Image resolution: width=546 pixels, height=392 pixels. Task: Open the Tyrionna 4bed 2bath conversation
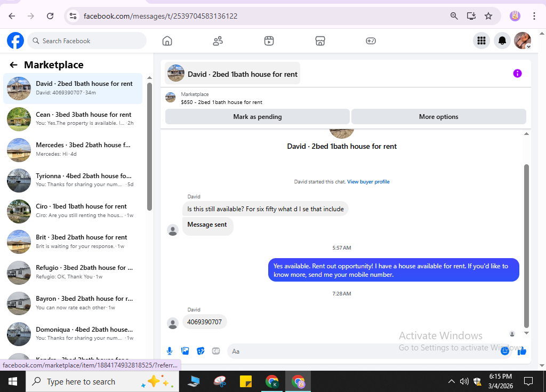[x=73, y=180]
